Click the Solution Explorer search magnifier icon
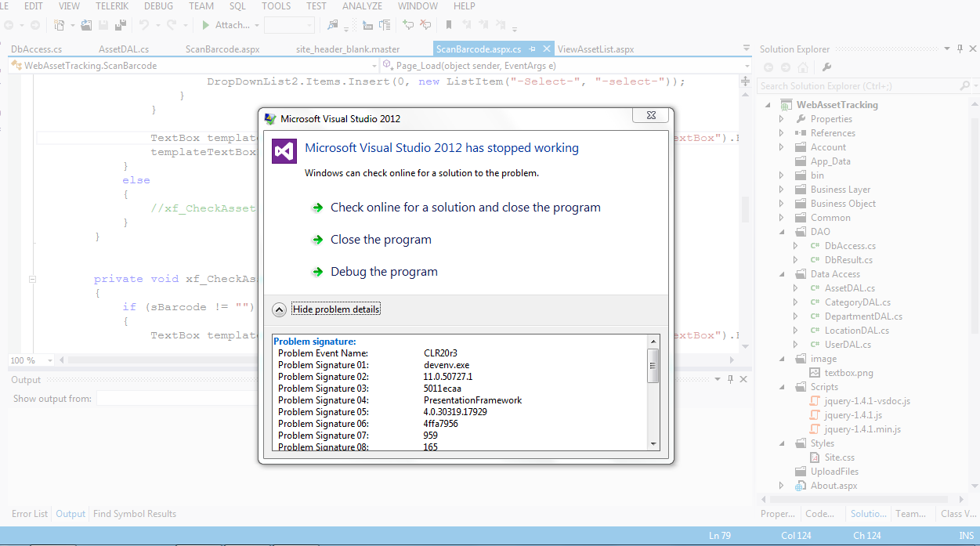This screenshot has height=546, width=980. point(964,86)
